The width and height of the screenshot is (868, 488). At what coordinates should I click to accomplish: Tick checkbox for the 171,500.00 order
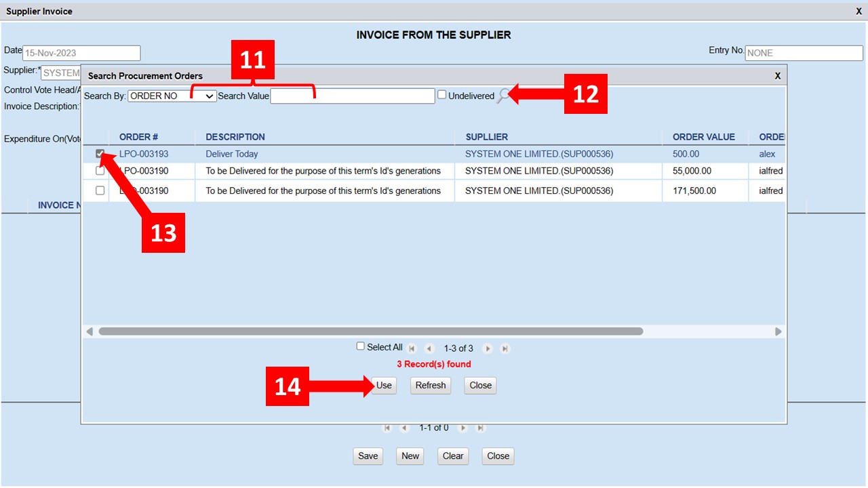coord(100,190)
